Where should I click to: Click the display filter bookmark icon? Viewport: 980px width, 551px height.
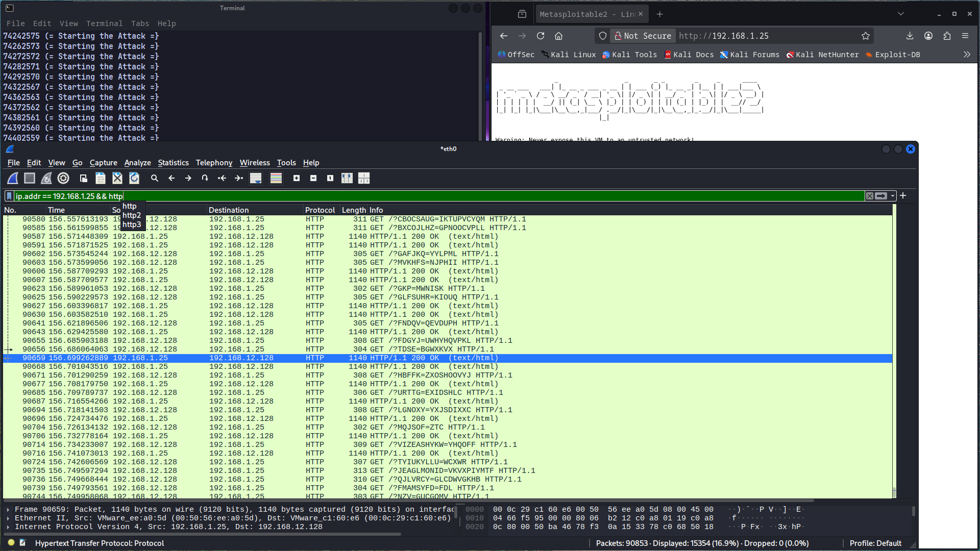click(9, 196)
